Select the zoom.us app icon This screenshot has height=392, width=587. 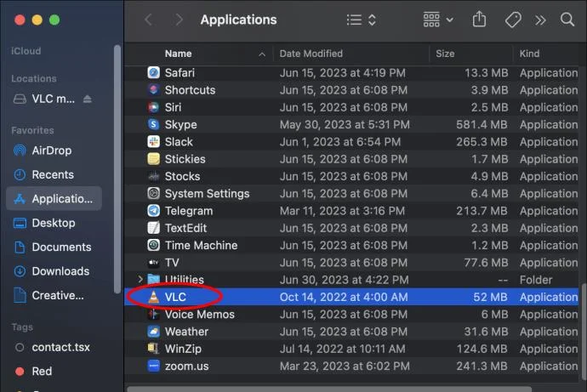tap(153, 366)
